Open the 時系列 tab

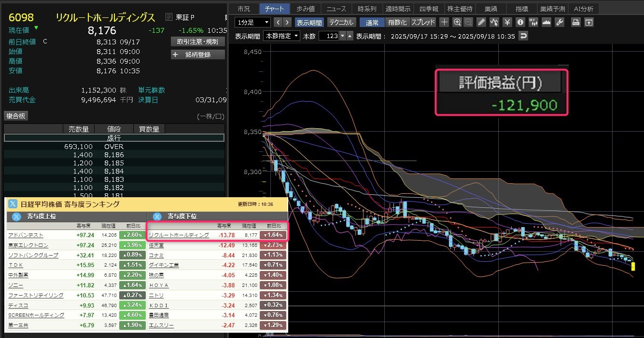pos(367,9)
